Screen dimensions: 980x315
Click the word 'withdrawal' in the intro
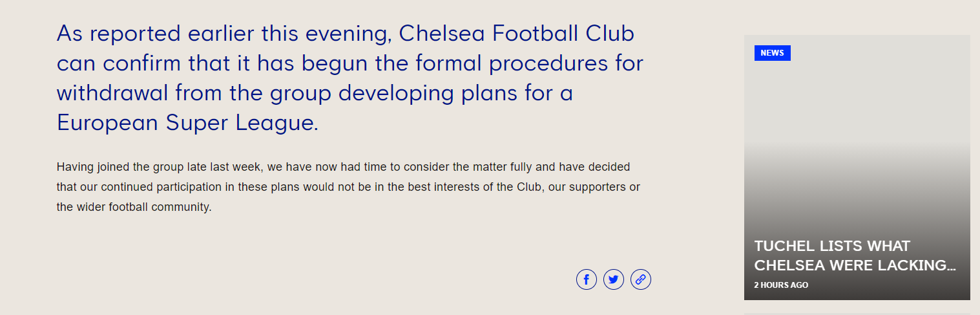(x=112, y=93)
